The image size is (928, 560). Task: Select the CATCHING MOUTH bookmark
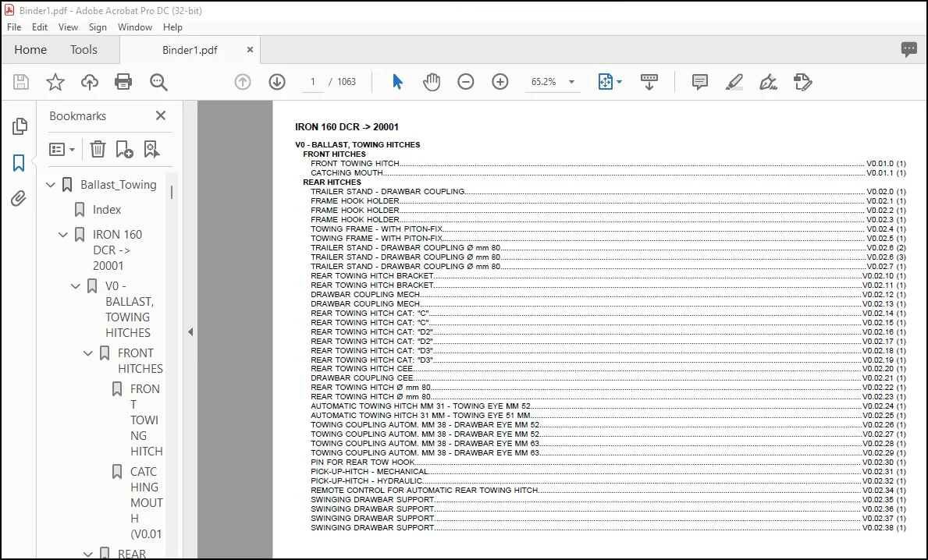[146, 502]
